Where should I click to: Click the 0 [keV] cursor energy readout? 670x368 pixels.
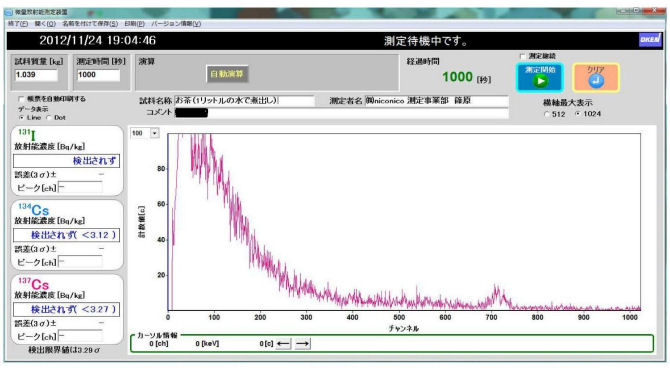207,344
